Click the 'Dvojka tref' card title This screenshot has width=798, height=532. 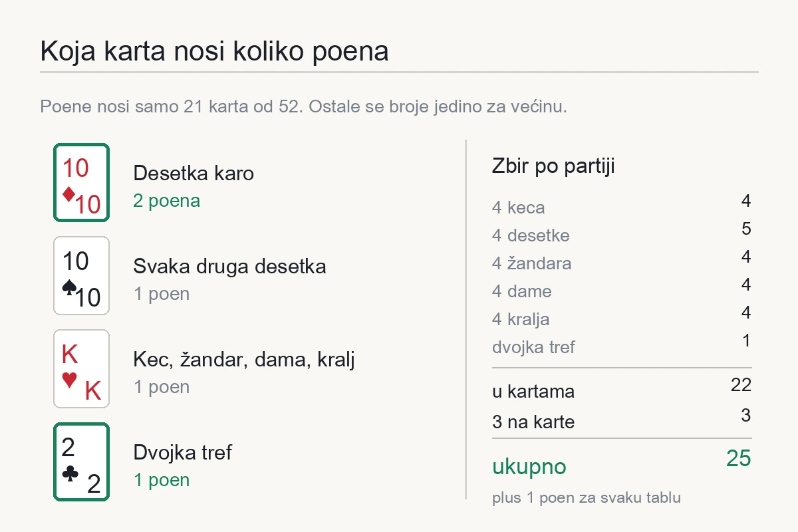pos(182,453)
